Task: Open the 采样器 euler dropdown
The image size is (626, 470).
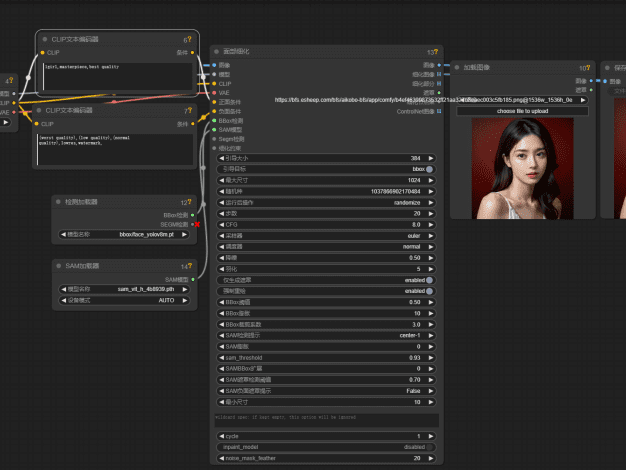Action: (326, 236)
